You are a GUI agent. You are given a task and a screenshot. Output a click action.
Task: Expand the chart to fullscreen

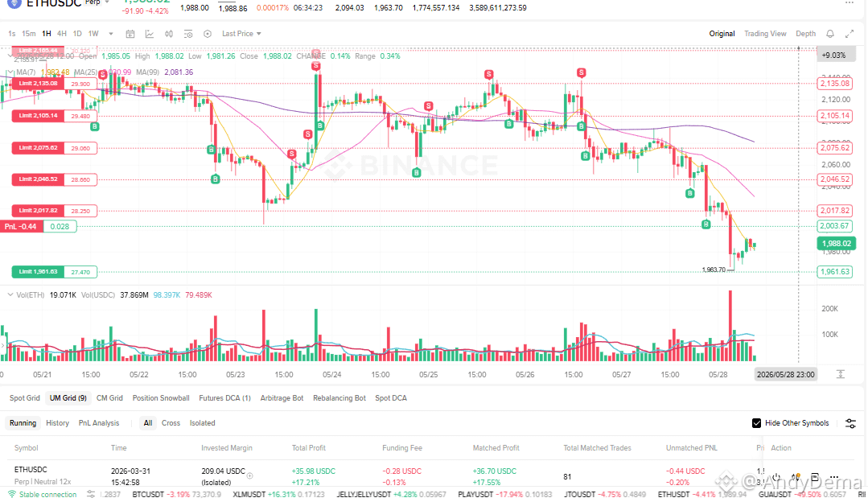849,34
